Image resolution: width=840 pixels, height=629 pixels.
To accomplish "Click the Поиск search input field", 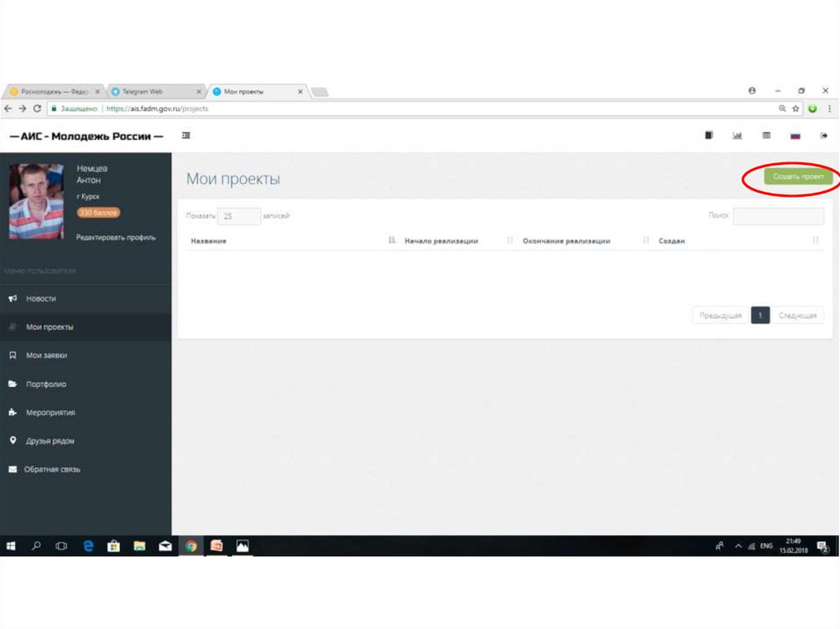I will 778,216.
